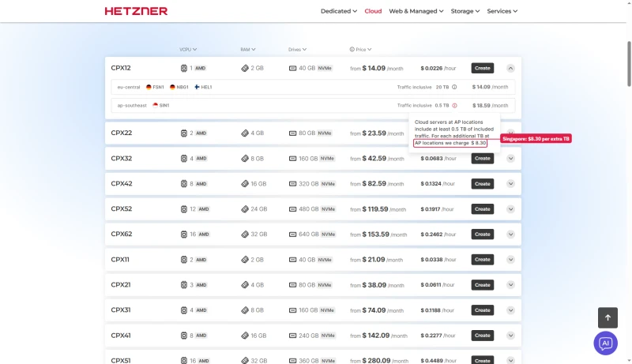632x364 pixels.
Task: Go to the Cloud navigation item
Action: 373,11
